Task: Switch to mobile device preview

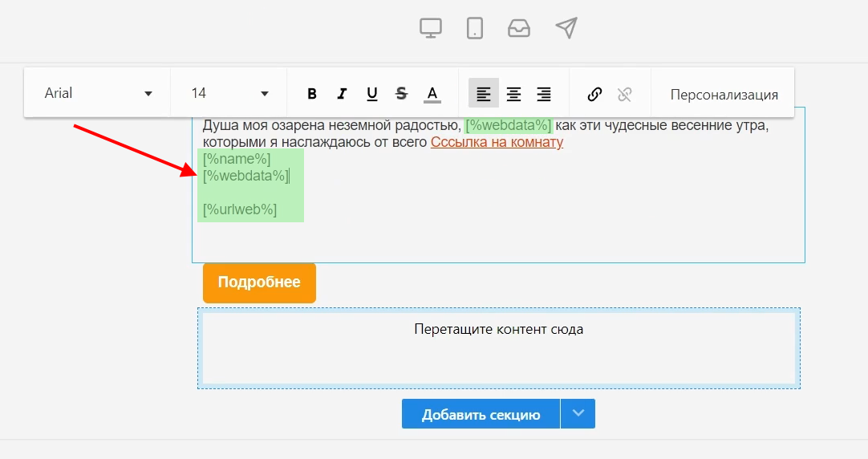Action: [x=475, y=28]
